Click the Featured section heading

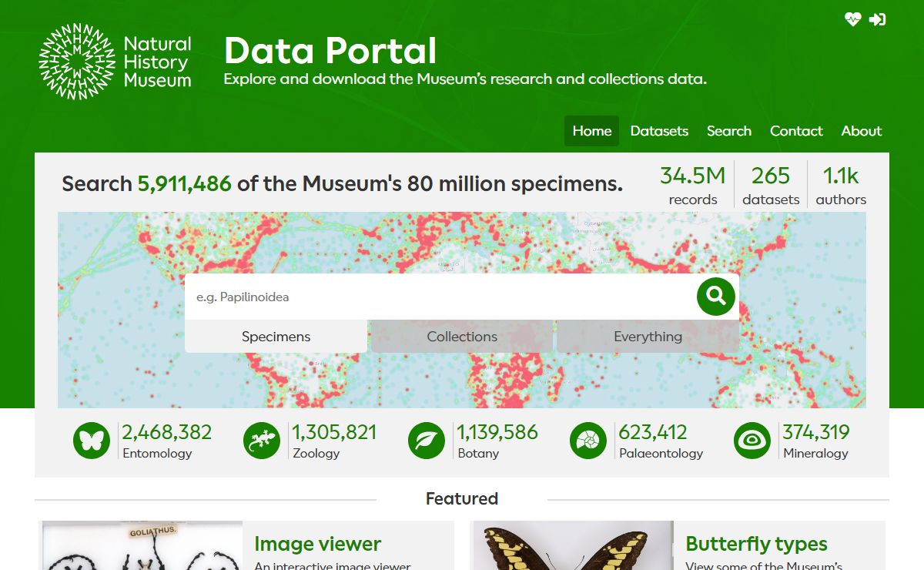pos(462,498)
